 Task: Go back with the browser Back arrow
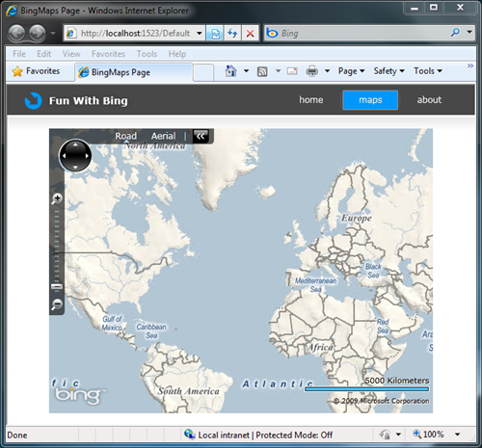pyautogui.click(x=16, y=33)
